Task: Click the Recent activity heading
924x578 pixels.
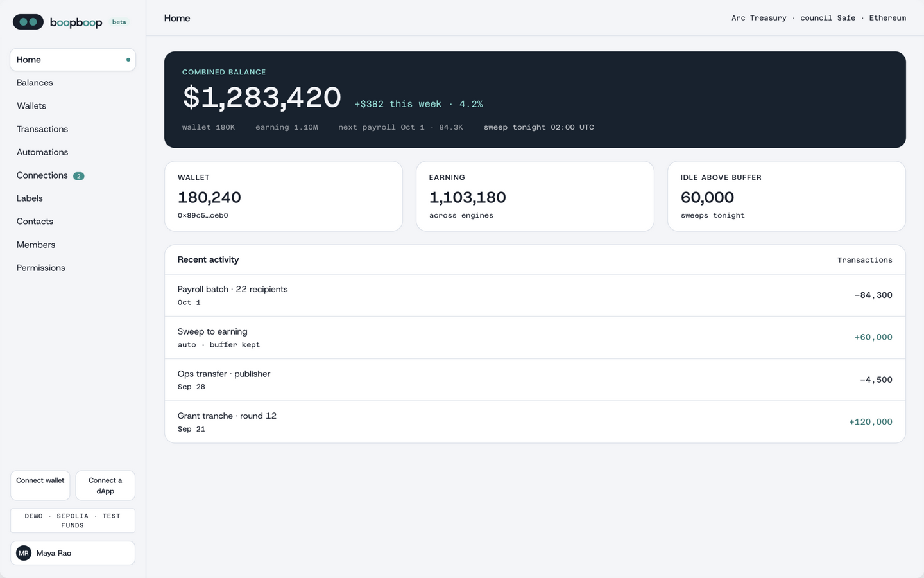Action: click(x=208, y=259)
